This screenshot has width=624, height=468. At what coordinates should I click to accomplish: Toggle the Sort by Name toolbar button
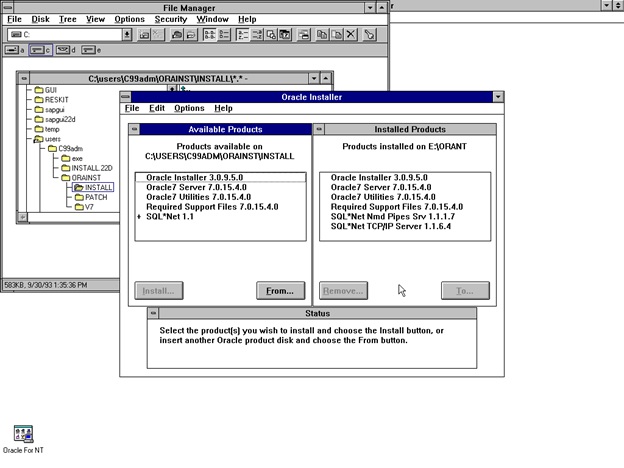(x=243, y=35)
